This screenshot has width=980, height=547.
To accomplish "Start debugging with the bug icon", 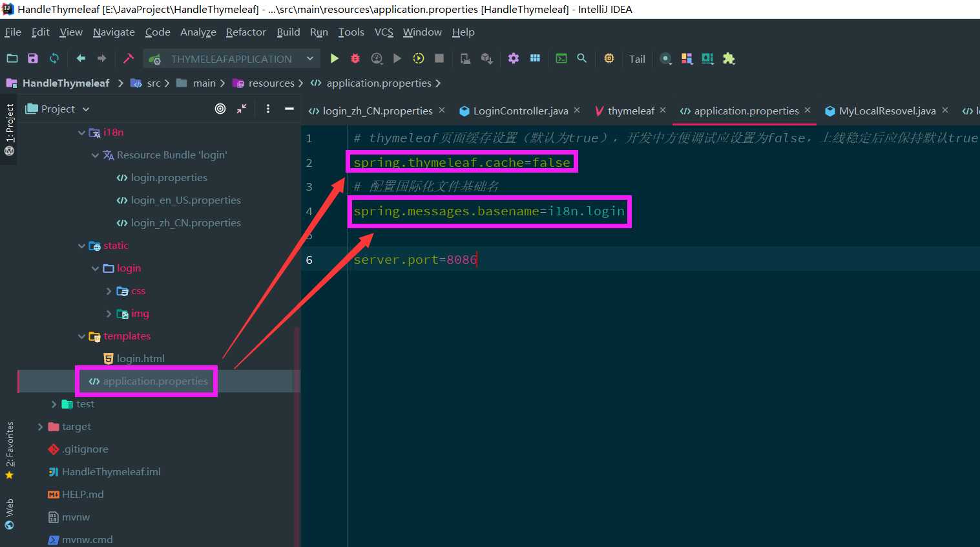I will (355, 58).
